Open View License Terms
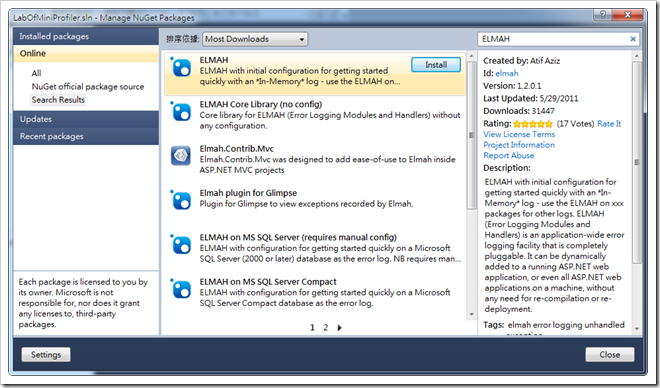Viewport: 660px width, 388px height. tap(519, 134)
